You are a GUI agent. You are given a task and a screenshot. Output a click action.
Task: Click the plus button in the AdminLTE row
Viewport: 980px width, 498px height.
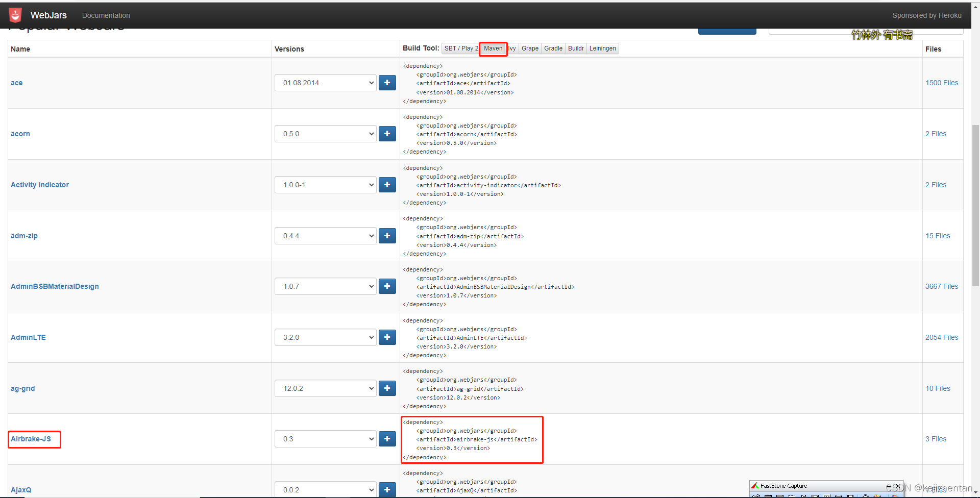(387, 337)
